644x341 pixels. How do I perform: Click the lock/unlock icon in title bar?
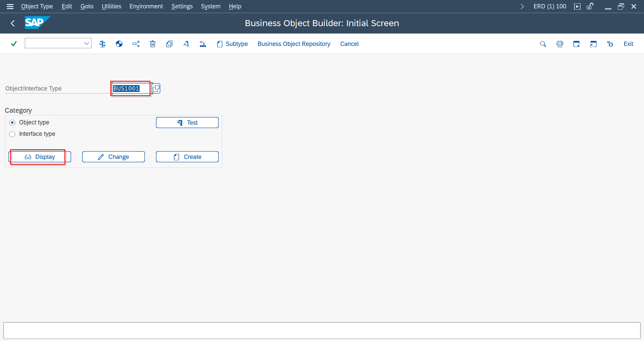[x=590, y=6]
